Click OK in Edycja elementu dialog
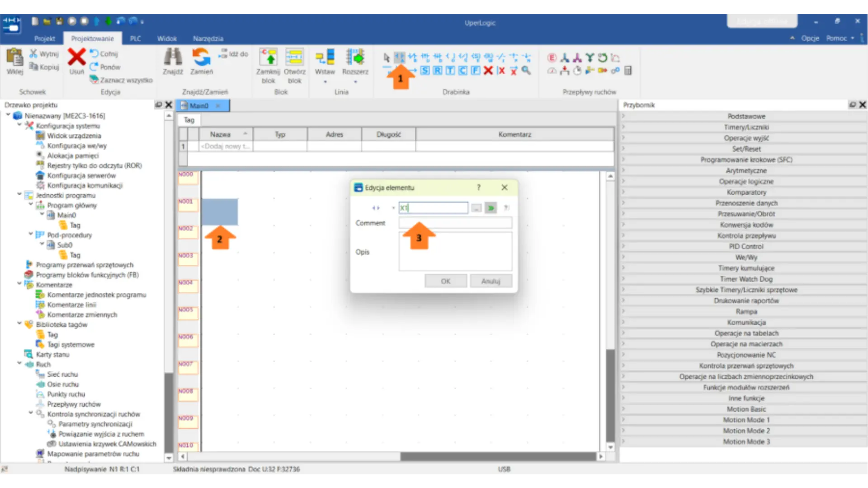The height and width of the screenshot is (488, 868). (445, 281)
